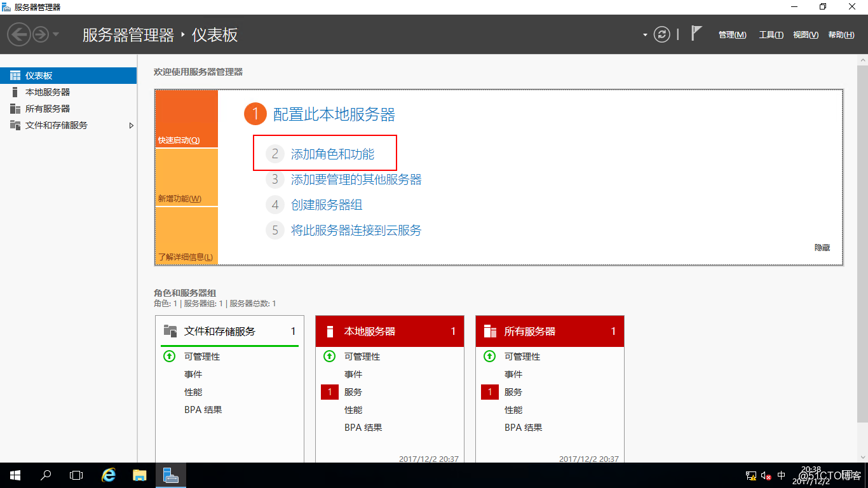
Task: Open the Windows Start button
Action: [15, 475]
